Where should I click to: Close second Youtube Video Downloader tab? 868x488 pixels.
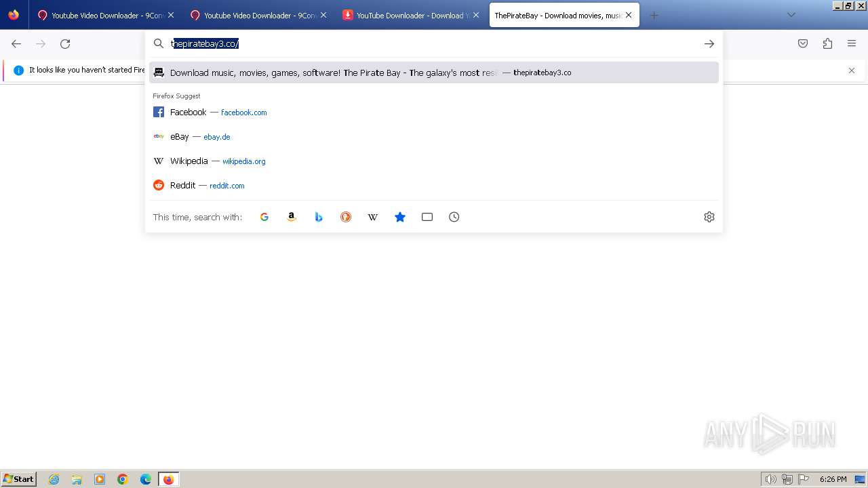(x=323, y=15)
